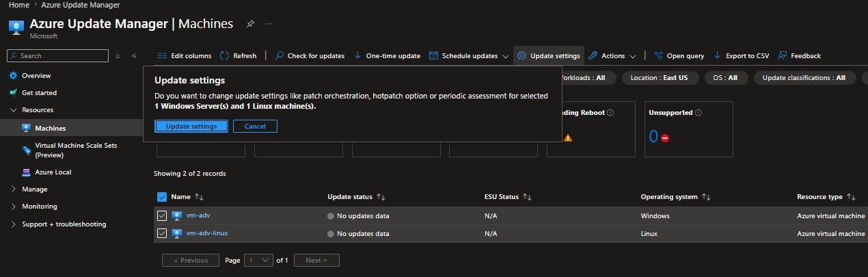Open Get started in the sidebar

click(x=39, y=92)
